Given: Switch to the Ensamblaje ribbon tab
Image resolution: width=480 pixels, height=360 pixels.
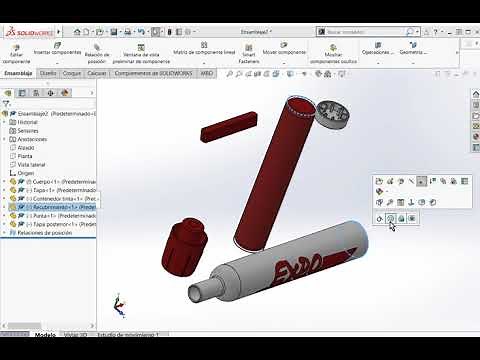Looking at the screenshot, I should [18, 73].
